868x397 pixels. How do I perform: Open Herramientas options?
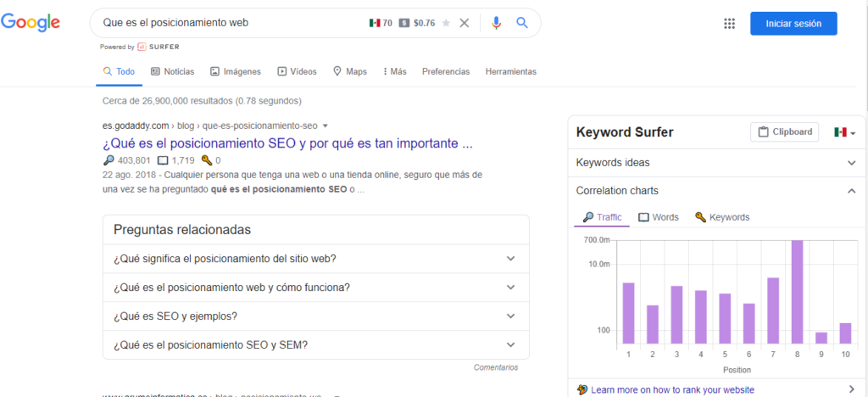[511, 71]
